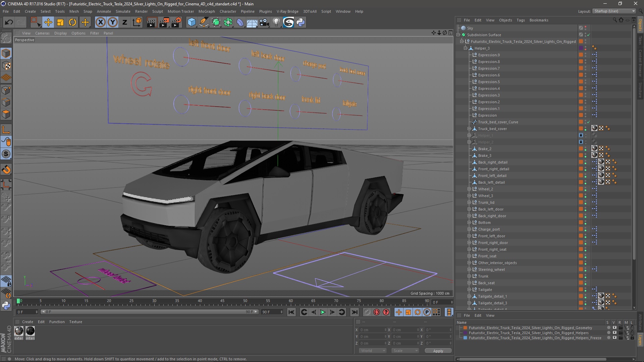Expand the Wheel_2 tree node
This screenshot has width=644, height=362.
469,189
